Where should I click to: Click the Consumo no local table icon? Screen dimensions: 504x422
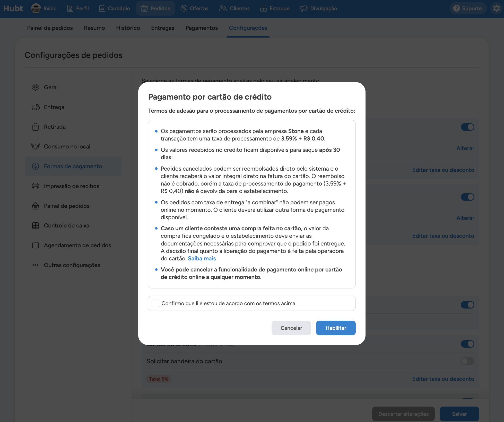(36, 146)
